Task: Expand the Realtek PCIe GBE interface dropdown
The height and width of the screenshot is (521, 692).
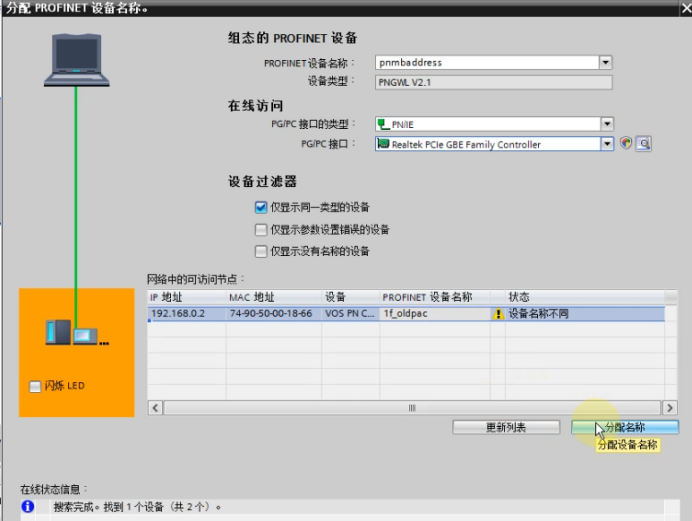Action: tap(607, 144)
